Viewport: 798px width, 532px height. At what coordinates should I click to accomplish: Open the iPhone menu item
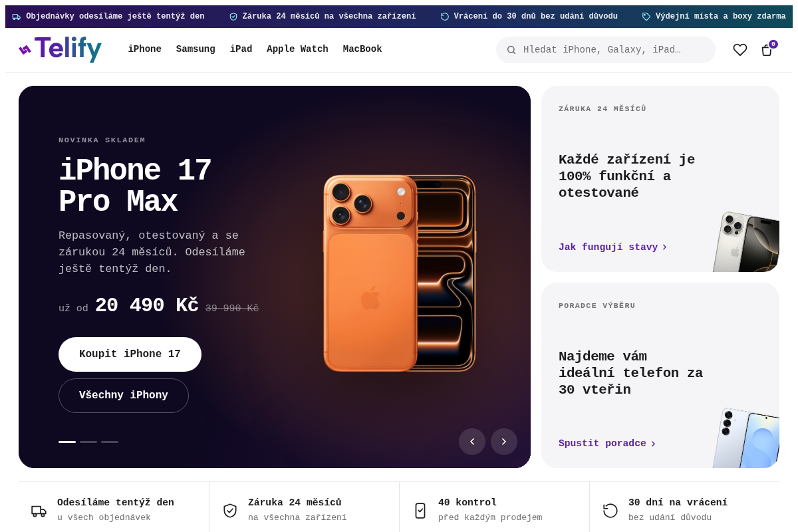(x=145, y=49)
